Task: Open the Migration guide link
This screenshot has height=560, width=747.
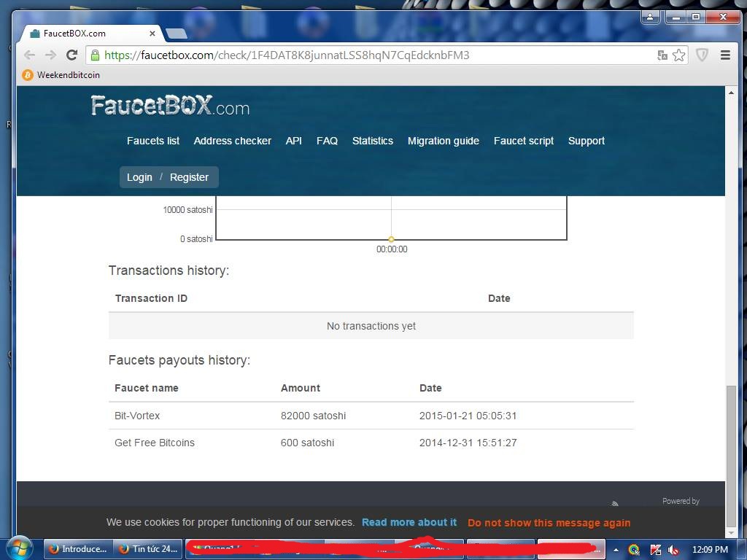Action: pyautogui.click(x=444, y=141)
